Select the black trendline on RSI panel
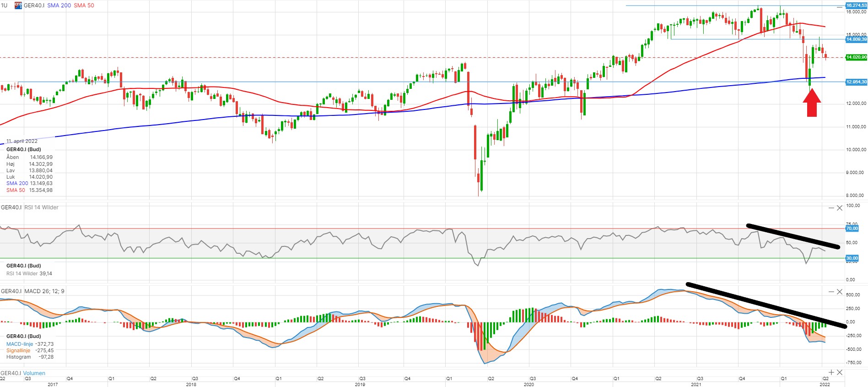 tap(793, 236)
